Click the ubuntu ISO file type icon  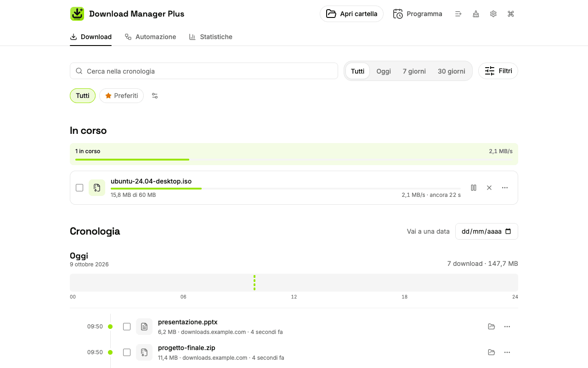(97, 188)
